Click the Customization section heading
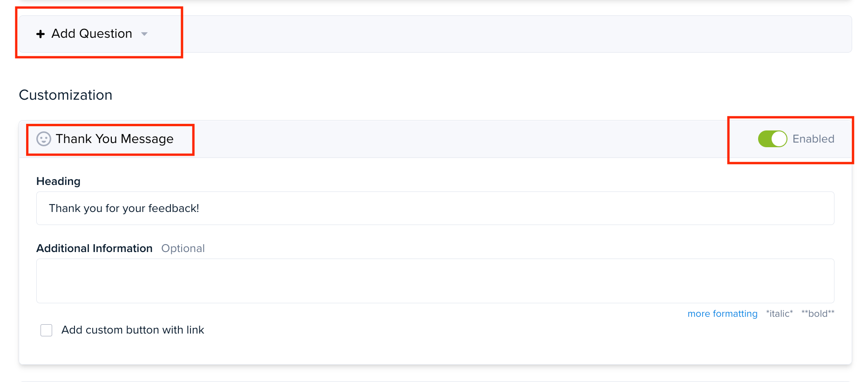868x382 pixels. pyautogui.click(x=66, y=95)
